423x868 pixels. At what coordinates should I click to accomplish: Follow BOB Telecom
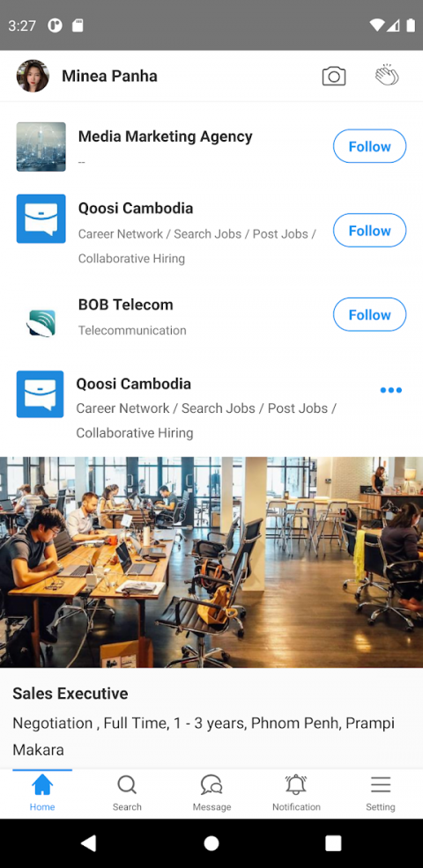coord(370,314)
